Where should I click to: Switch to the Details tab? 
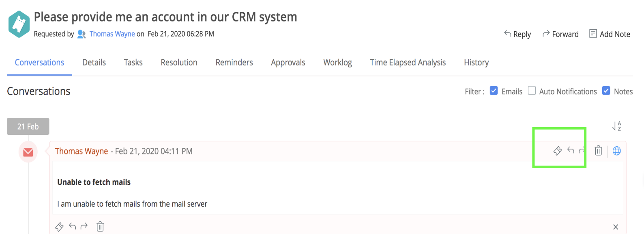(94, 63)
